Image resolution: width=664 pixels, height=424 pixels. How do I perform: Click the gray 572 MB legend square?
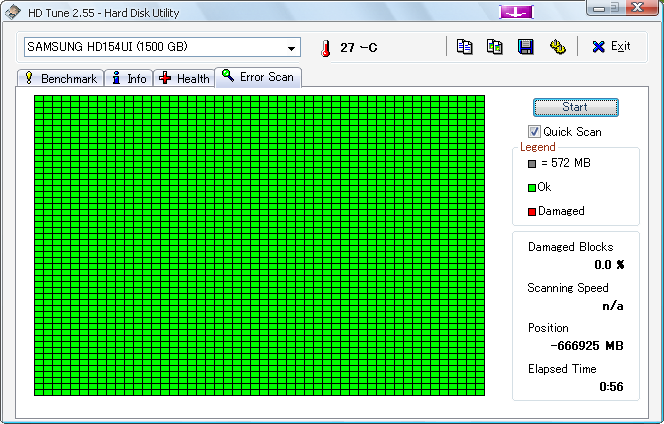(532, 164)
